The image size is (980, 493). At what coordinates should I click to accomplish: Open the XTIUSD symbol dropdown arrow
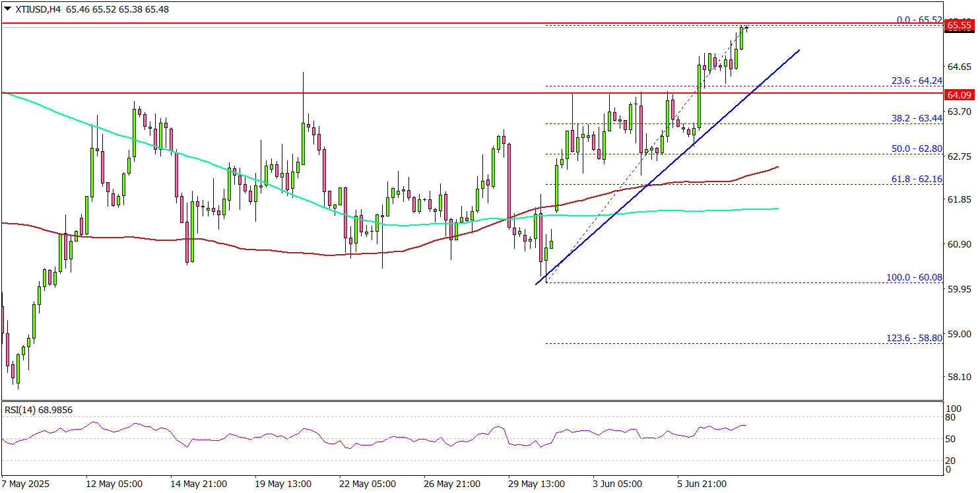[x=7, y=10]
